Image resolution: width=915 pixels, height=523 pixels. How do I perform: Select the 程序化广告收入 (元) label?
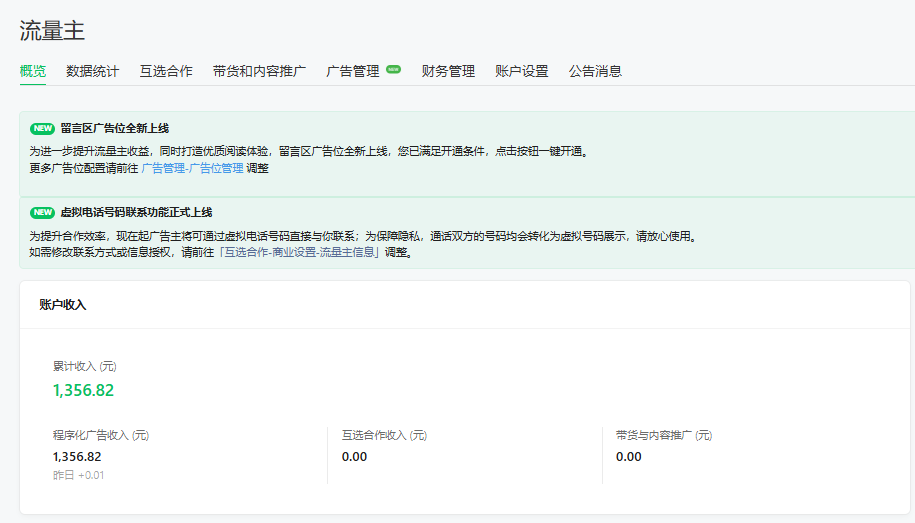[101, 435]
